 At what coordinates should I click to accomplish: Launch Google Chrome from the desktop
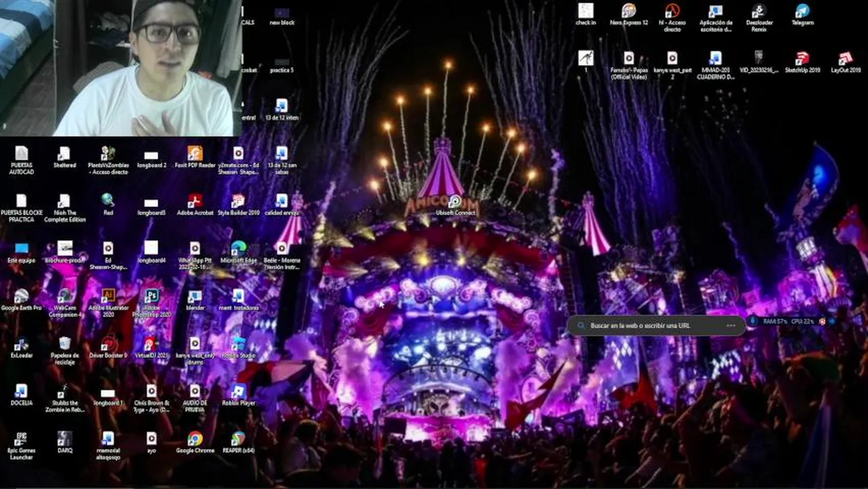pos(195,442)
